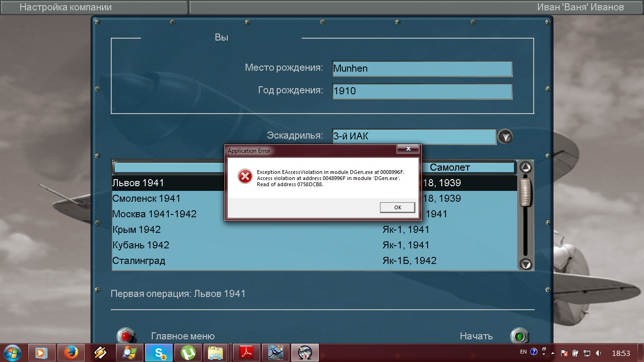Click the blue help question-mark tray icon
This screenshot has height=362, width=644.
point(534,352)
